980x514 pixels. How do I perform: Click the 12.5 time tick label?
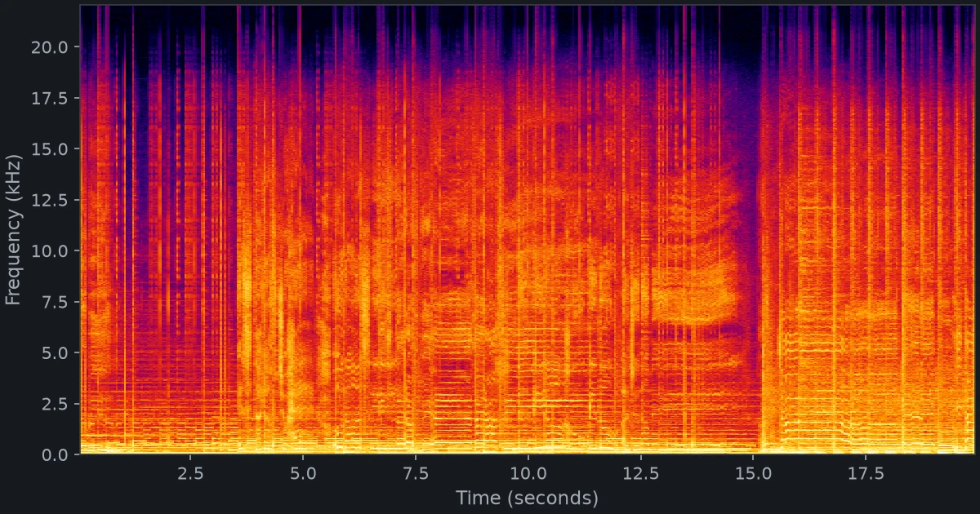(x=641, y=473)
